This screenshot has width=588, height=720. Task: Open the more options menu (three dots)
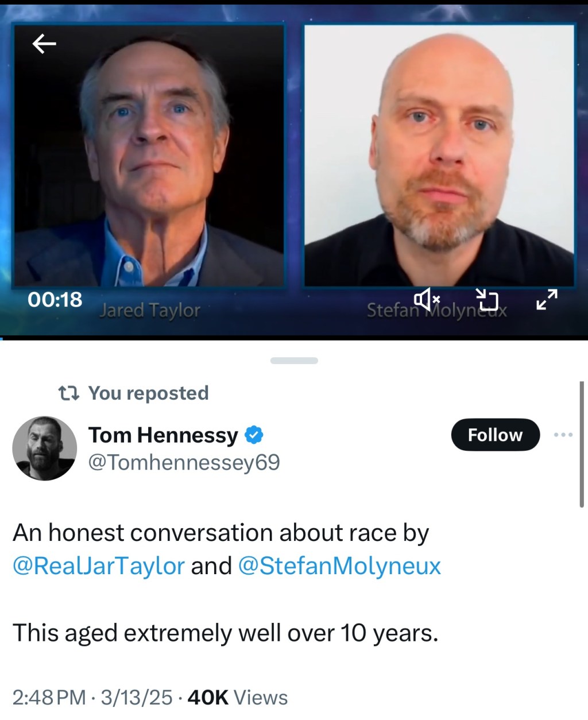pos(563,435)
